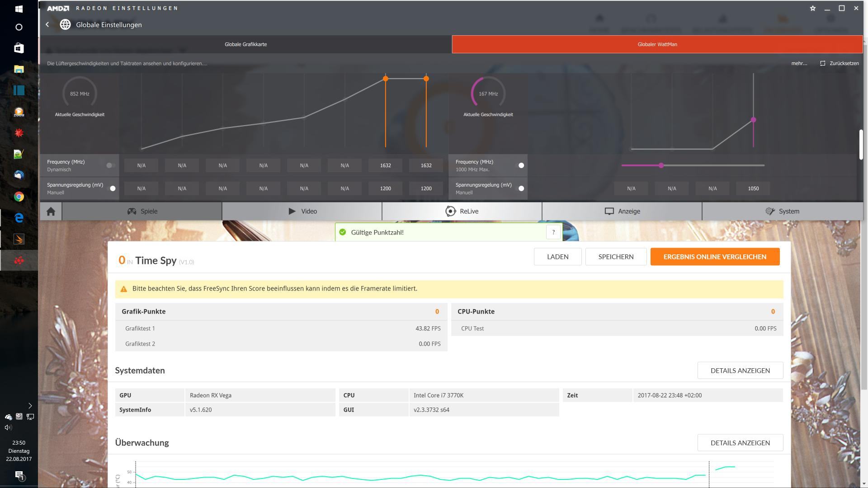Click the pink memory curve point
Image resolution: width=868 pixels, height=488 pixels.
click(x=753, y=120)
